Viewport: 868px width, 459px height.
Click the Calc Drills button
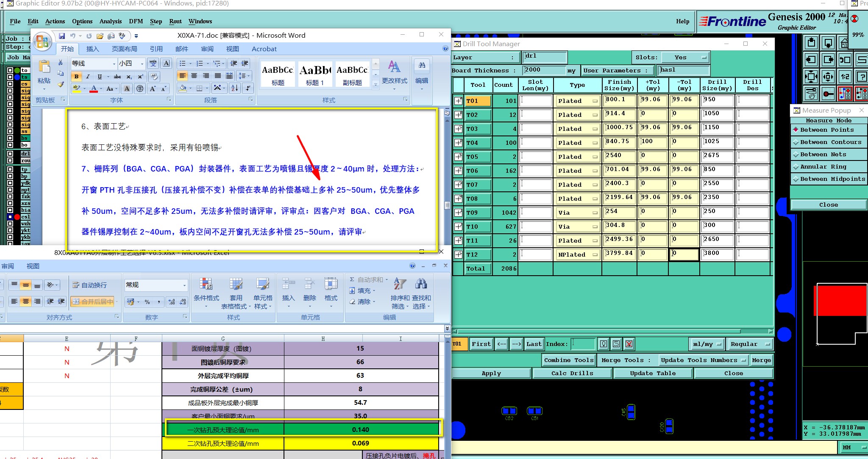click(x=572, y=373)
